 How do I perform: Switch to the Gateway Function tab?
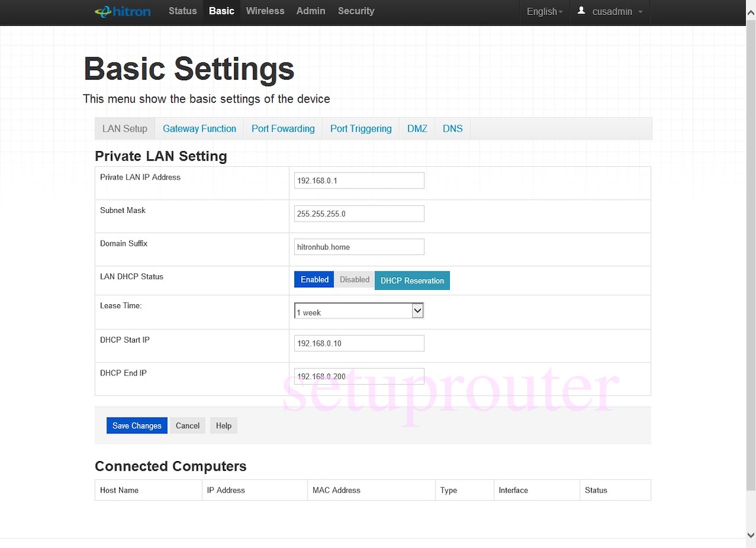(199, 128)
